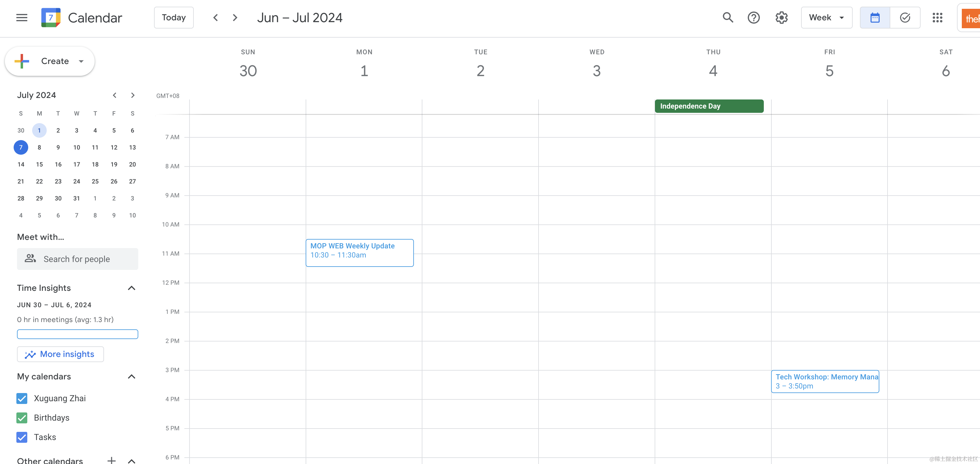
Task: Click the Today button
Action: (173, 18)
